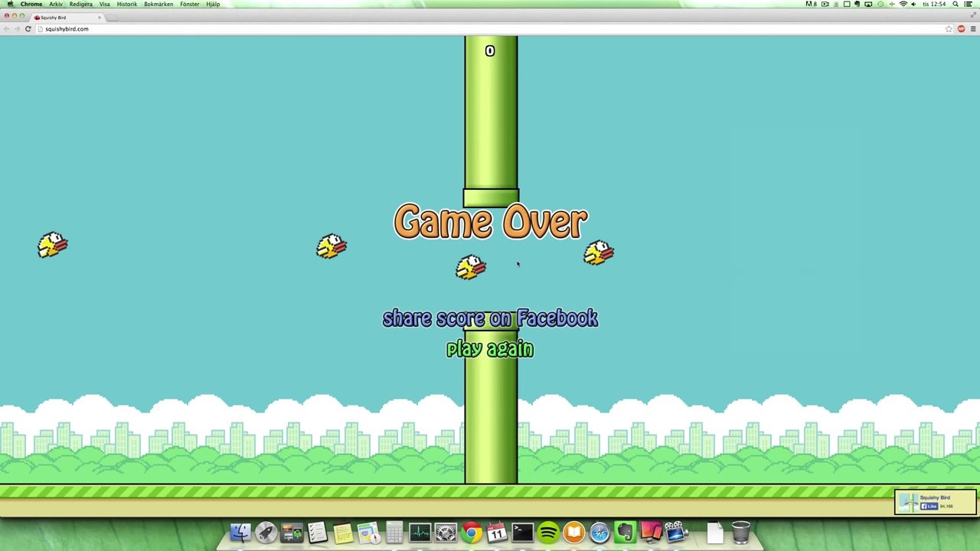Click the screen recording camera icon in the menu bar
Image resolution: width=980 pixels, height=551 pixels.
point(825,4)
